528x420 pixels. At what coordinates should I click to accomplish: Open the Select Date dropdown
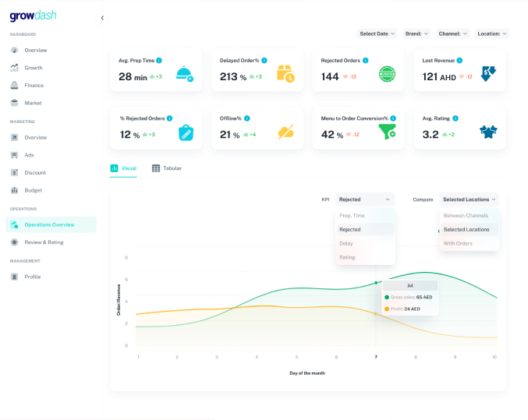coord(377,34)
